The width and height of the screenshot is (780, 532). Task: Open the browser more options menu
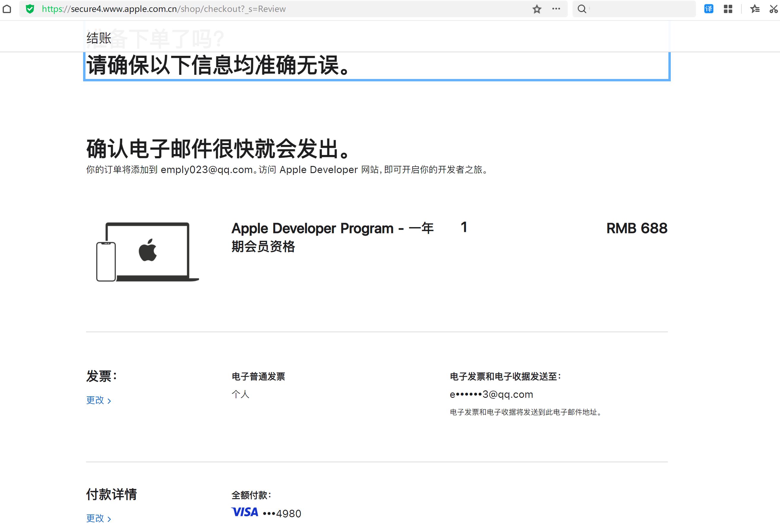click(x=556, y=9)
